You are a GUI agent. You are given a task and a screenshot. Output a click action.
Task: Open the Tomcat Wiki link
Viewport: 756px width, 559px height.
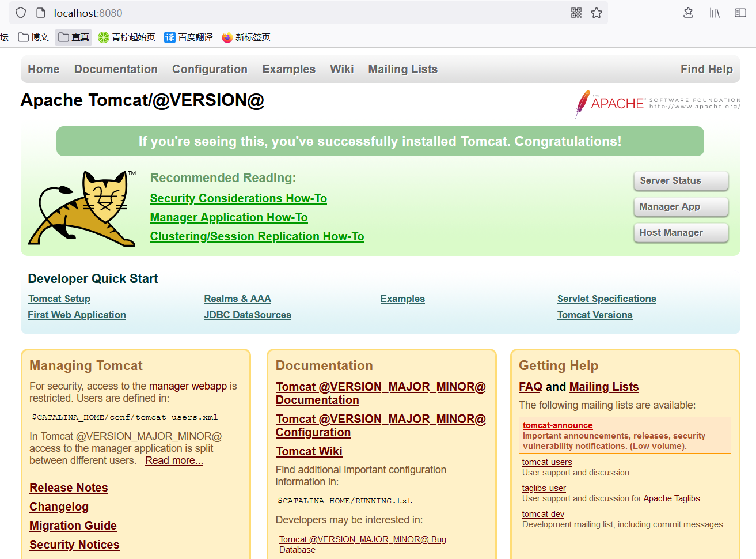(309, 451)
